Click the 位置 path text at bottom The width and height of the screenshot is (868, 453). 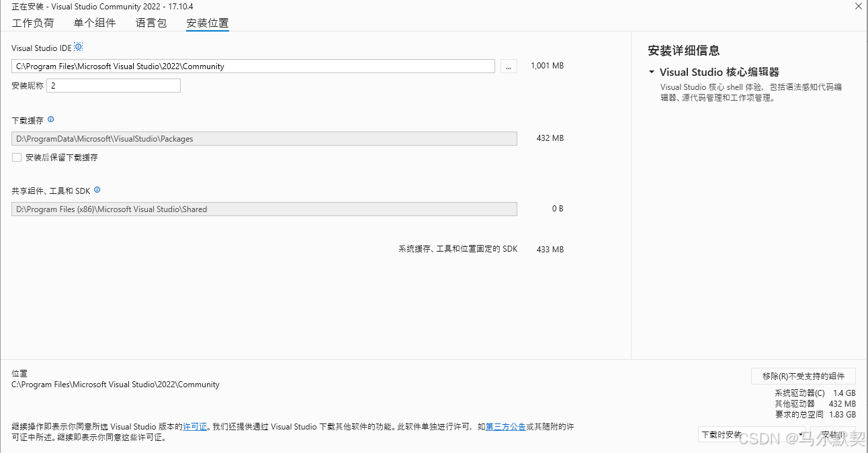tap(116, 385)
